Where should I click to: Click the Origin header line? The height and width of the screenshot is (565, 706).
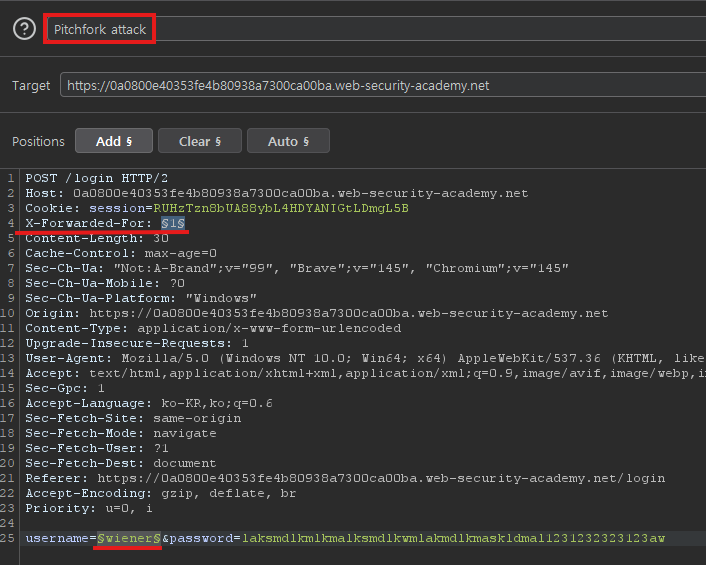tap(316, 312)
